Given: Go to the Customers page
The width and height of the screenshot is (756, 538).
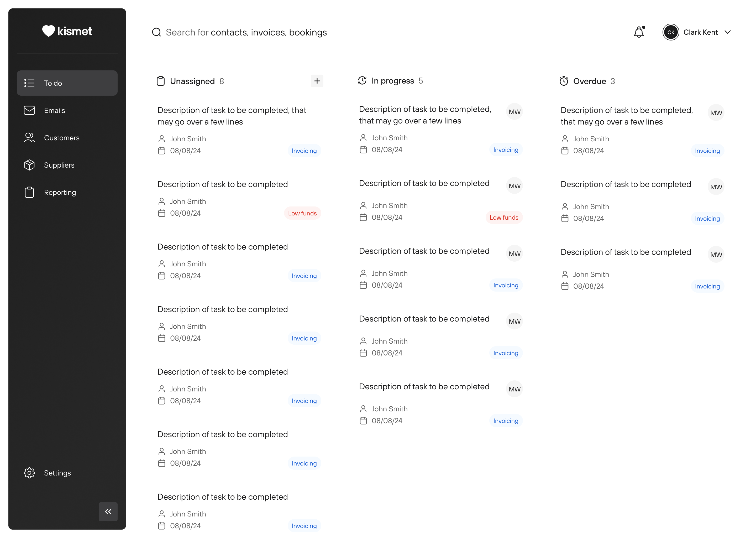Looking at the screenshot, I should 62,138.
